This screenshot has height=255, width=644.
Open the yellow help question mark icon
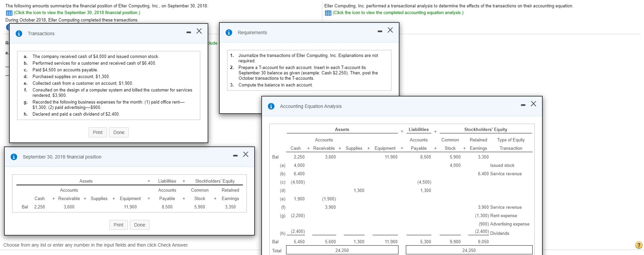(639, 245)
